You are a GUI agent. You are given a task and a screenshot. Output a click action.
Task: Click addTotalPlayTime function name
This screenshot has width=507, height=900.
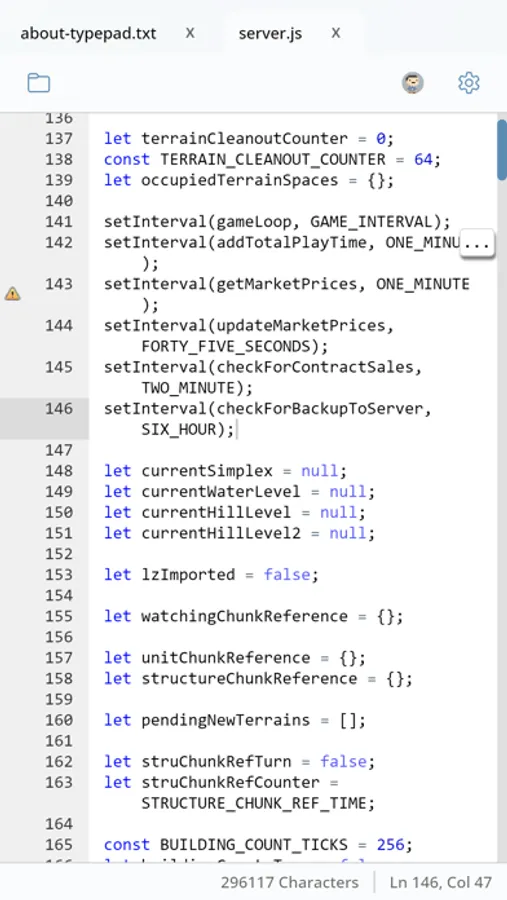point(292,243)
